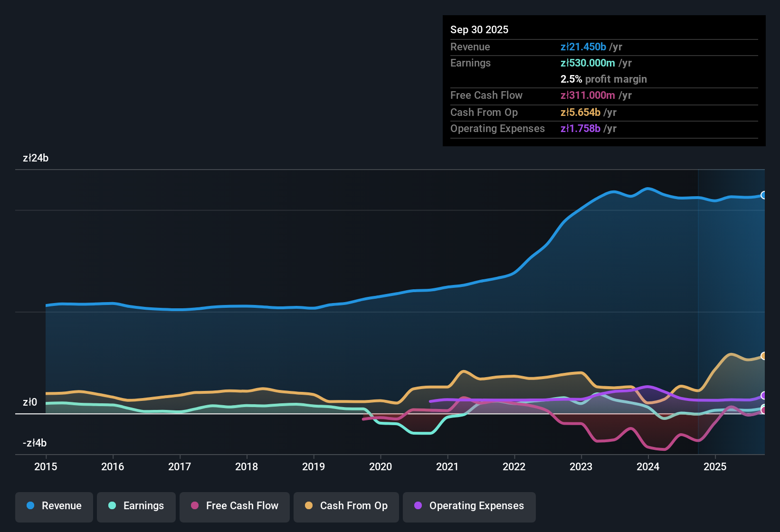Select the Revenue endpoint marker on the chart
The image size is (780, 532).
tap(764, 195)
